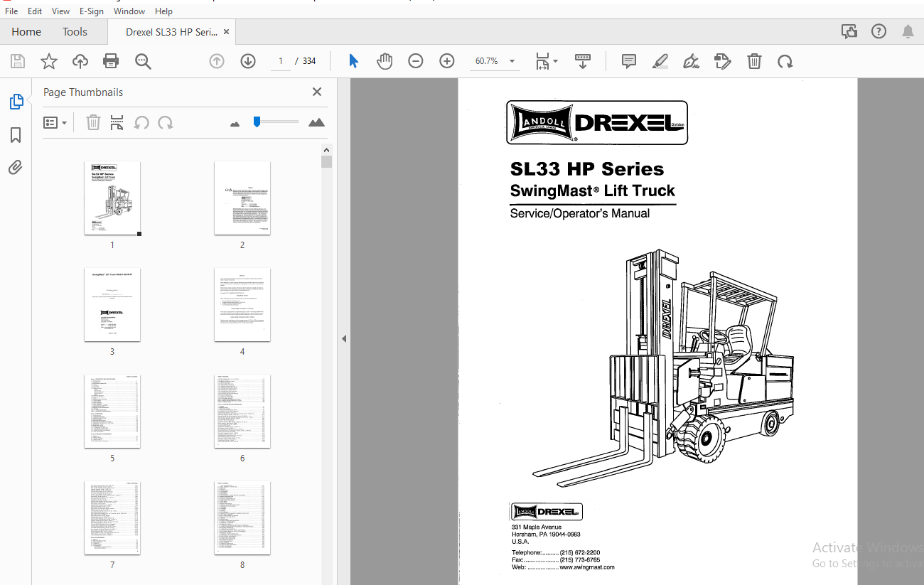Close the Drexel SL33 HP document tab
The image size is (924, 585).
[227, 31]
